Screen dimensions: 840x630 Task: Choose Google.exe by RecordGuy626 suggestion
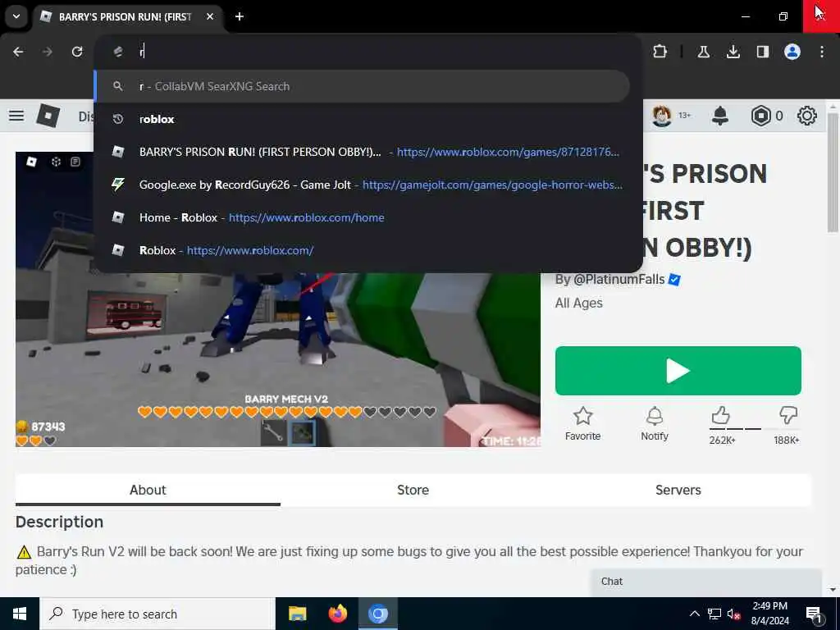(362, 185)
